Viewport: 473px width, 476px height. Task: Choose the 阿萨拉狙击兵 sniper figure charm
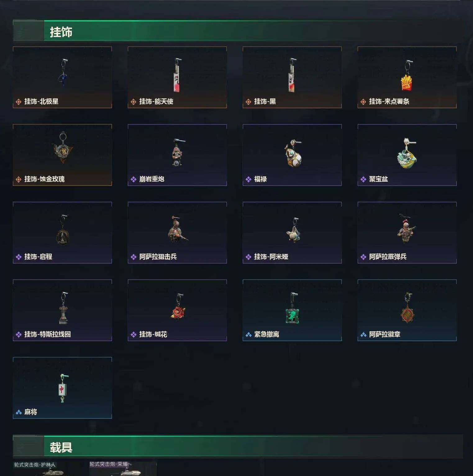coord(177,229)
